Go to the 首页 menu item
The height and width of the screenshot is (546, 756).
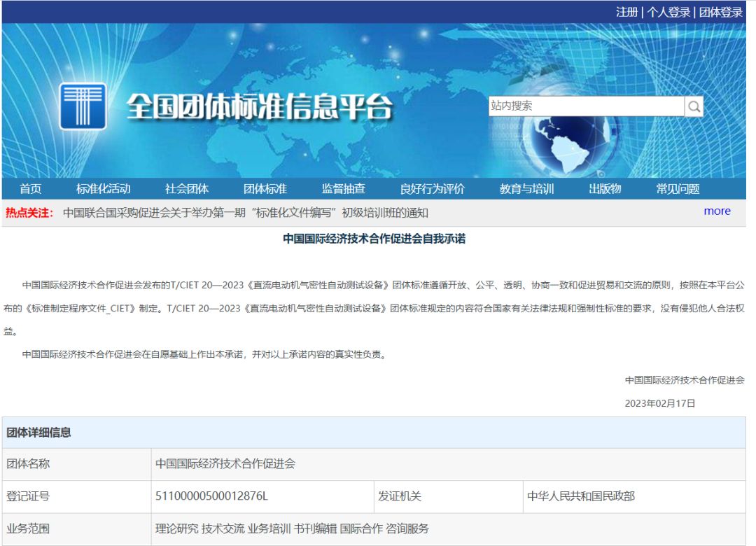[30, 189]
